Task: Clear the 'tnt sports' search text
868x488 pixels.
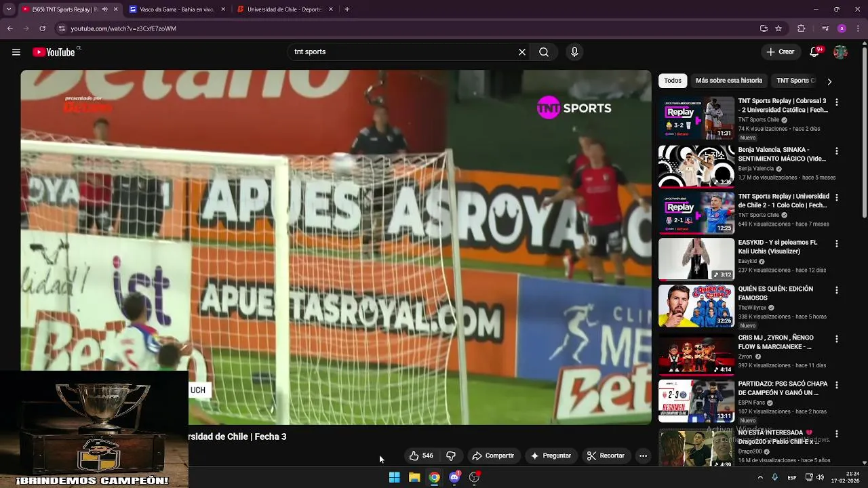Action: (522, 52)
